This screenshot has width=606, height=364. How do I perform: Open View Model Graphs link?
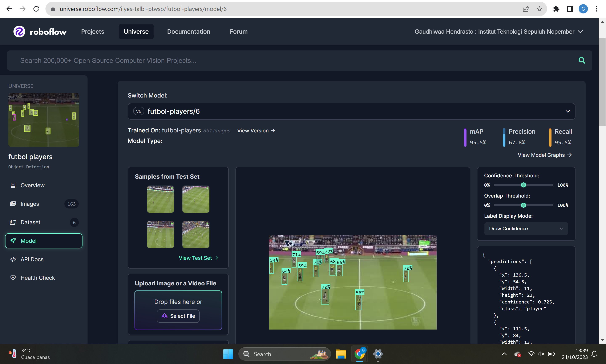544,155
